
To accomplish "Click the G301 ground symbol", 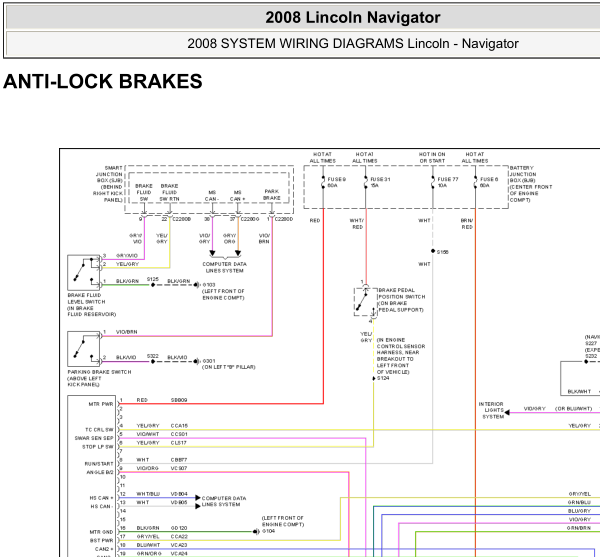I will (197, 361).
